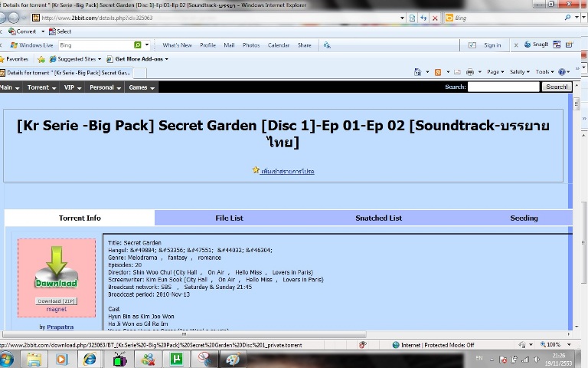Viewport: 588px width, 368px height.
Task: Click the Select toolbar button
Action: coord(60,31)
